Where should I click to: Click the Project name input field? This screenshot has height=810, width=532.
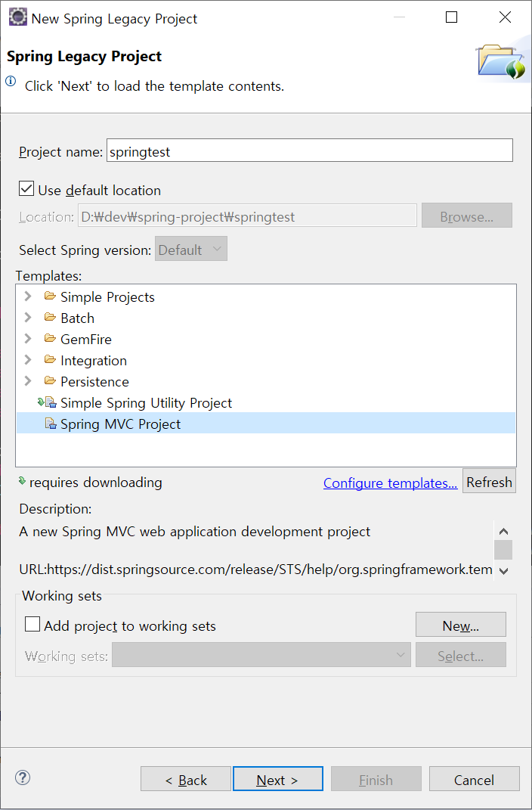(310, 151)
